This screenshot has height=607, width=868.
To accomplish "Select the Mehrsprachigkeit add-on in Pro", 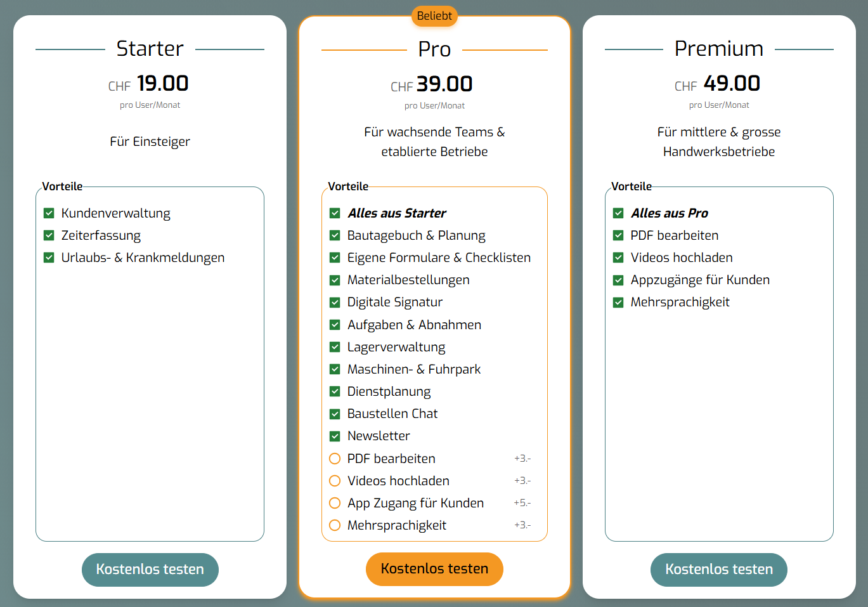I will coord(335,525).
